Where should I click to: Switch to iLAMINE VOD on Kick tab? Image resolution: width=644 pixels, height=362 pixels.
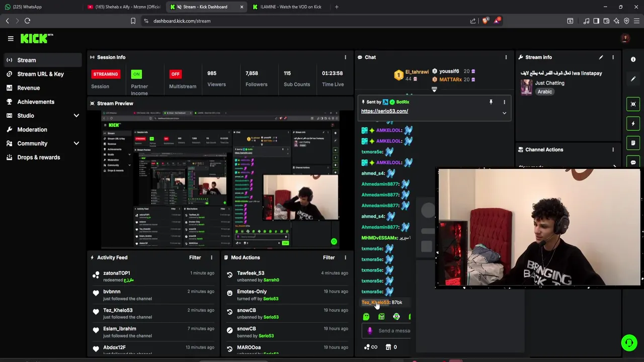point(289,7)
